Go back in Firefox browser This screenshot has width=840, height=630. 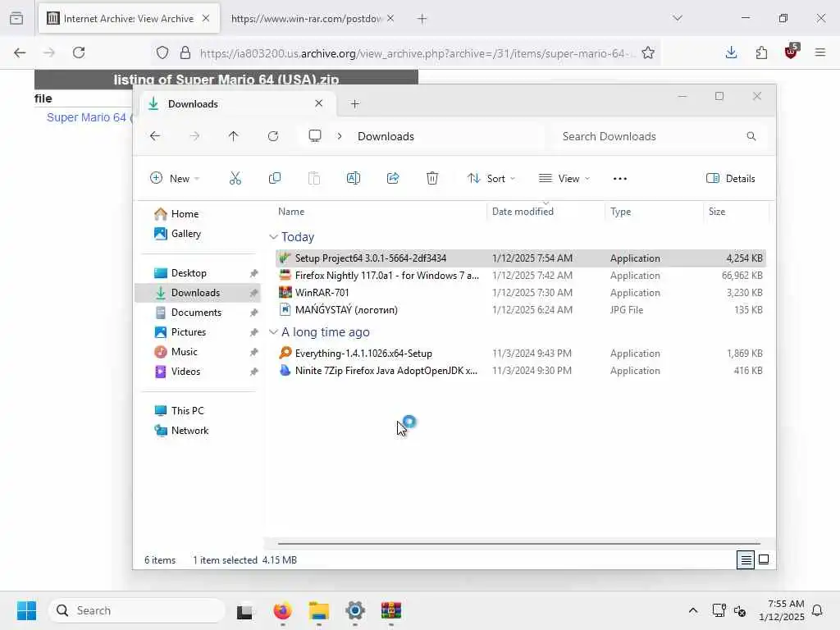[x=20, y=52]
